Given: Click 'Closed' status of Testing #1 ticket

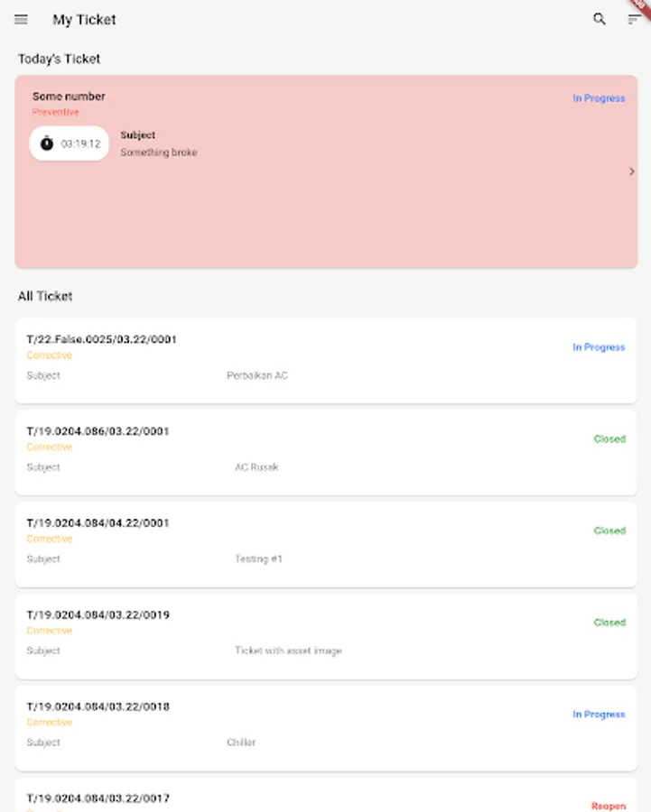Looking at the screenshot, I should click(x=609, y=531).
